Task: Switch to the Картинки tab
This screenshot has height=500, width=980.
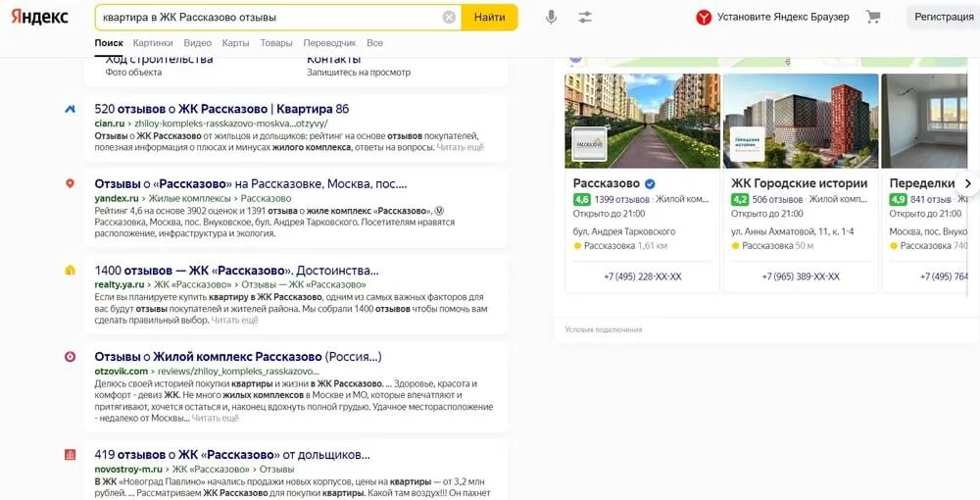Action: click(153, 43)
